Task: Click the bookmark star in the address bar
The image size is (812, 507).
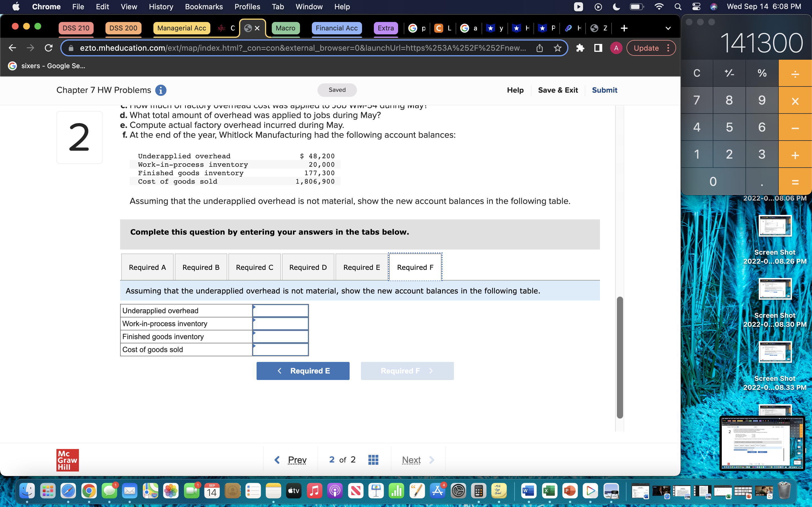Action: (x=557, y=48)
